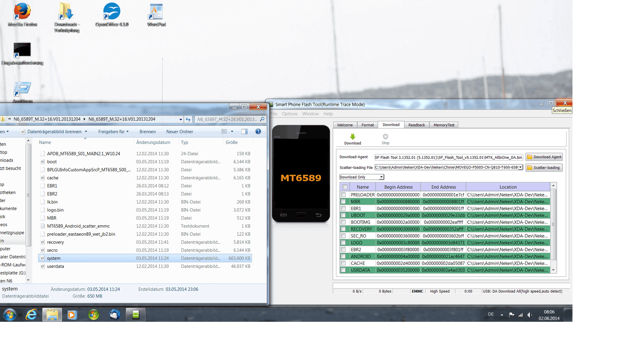Open the Help menu in Flash Tool

point(328,114)
